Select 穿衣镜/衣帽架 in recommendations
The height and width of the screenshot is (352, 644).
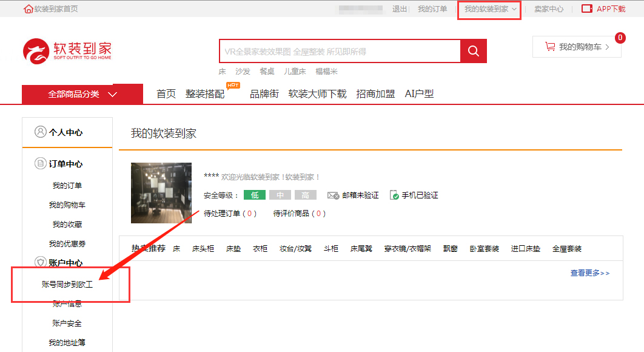[x=408, y=249]
